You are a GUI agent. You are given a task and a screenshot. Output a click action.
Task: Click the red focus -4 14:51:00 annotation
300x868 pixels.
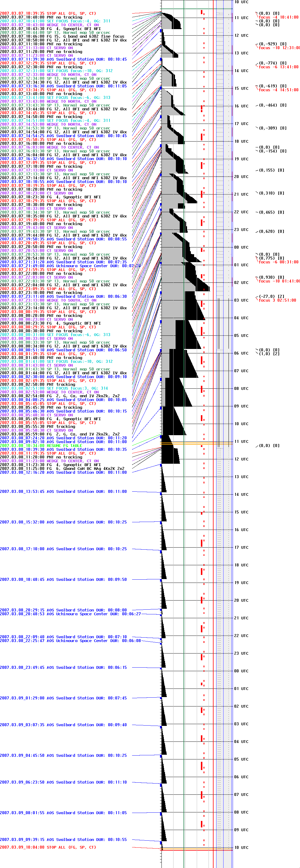[279, 90]
